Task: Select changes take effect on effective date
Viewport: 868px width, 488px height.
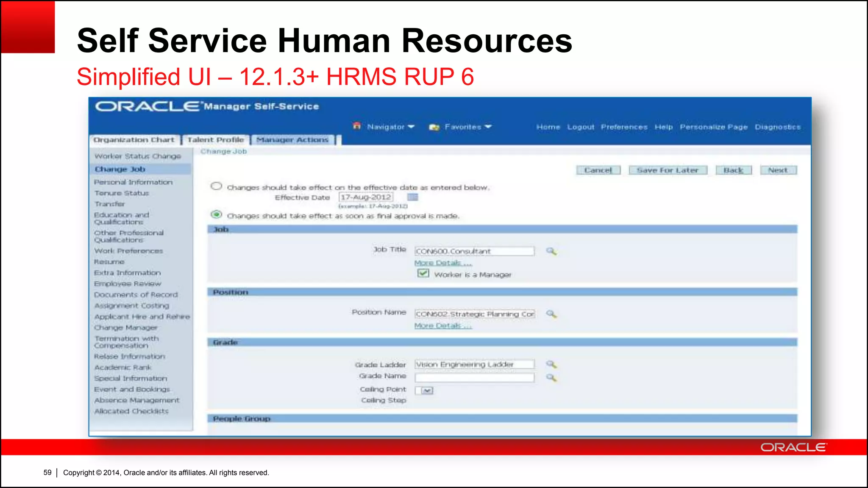Action: (217, 186)
